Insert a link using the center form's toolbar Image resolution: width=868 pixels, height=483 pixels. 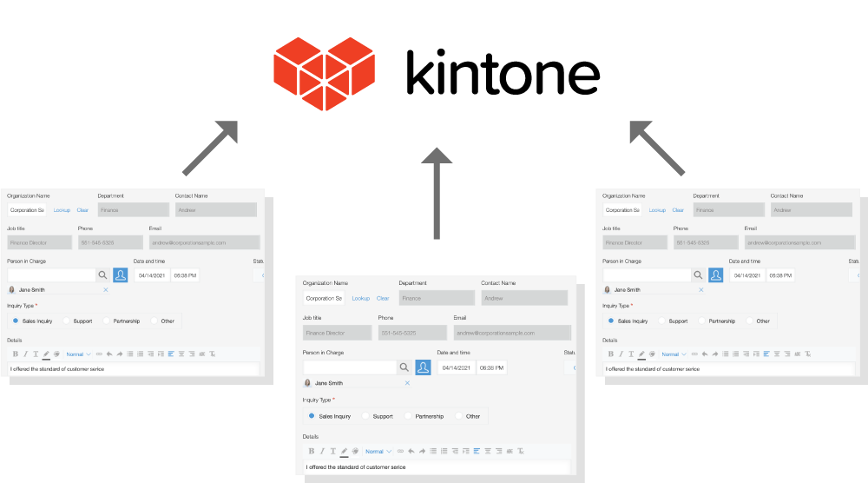point(400,451)
